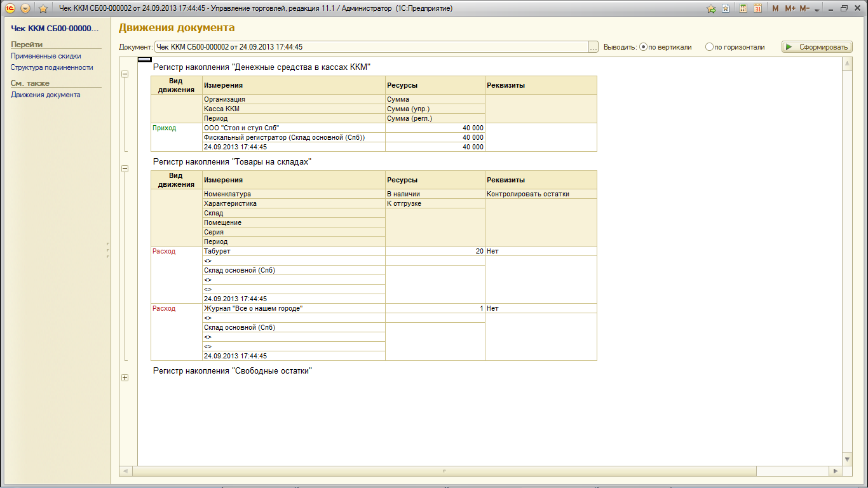Screen dimensions: 868x488
Task: Open the main menu round dropdown button
Action: point(25,9)
